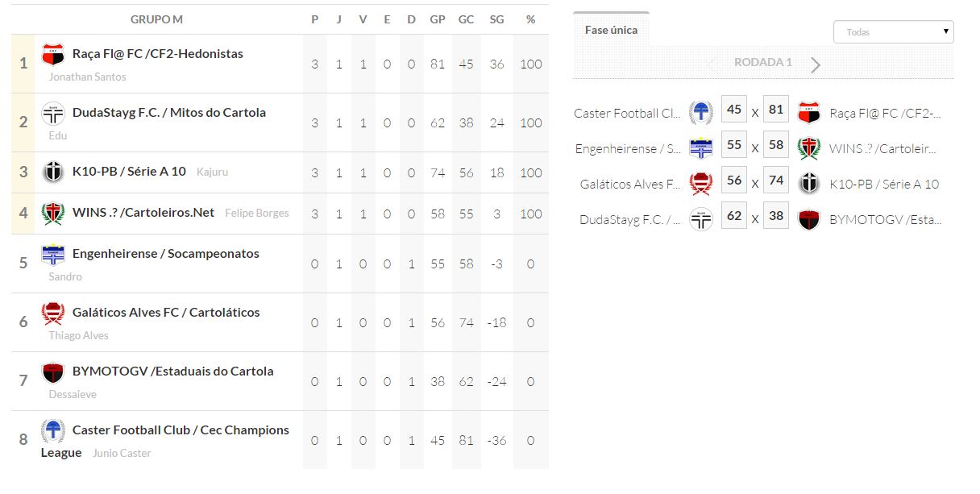This screenshot has height=494, width=980.
Task: Click Caster Football Club crest in standings table
Action: click(53, 431)
